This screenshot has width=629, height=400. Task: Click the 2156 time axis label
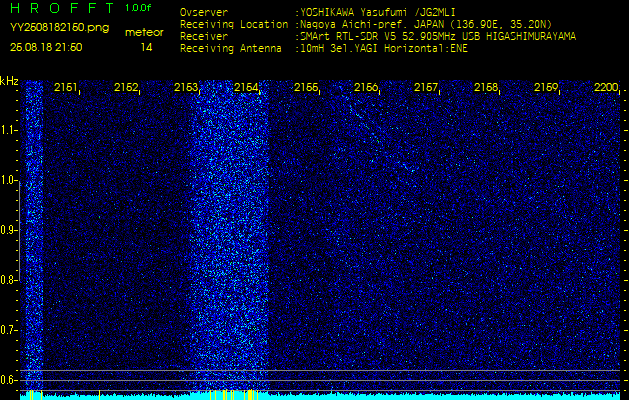point(366,87)
